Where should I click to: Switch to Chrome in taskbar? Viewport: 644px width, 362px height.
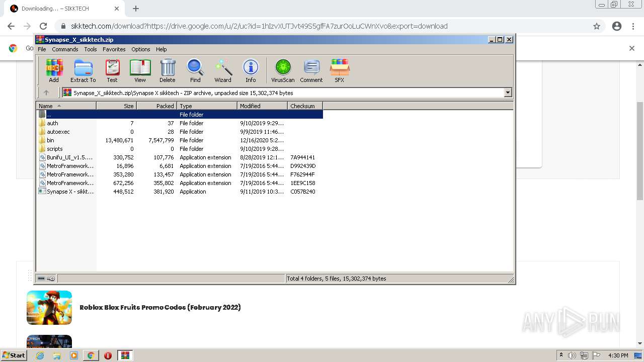(91, 355)
